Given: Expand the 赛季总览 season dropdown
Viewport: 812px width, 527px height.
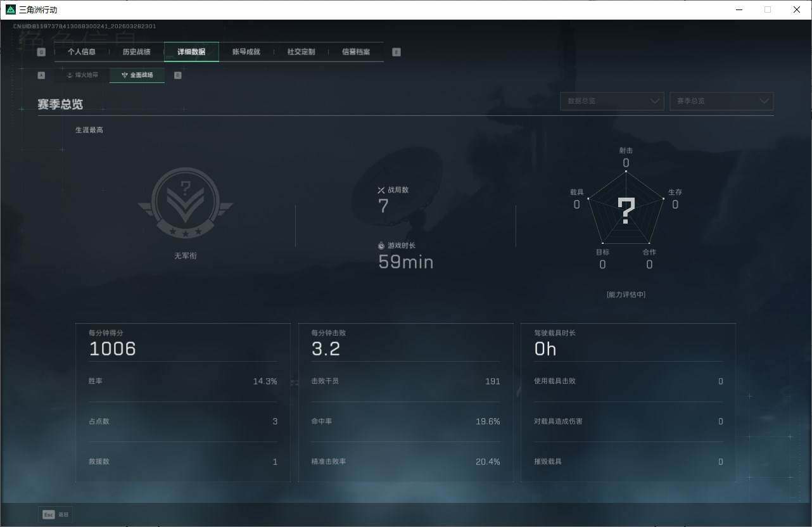Looking at the screenshot, I should pyautogui.click(x=721, y=101).
